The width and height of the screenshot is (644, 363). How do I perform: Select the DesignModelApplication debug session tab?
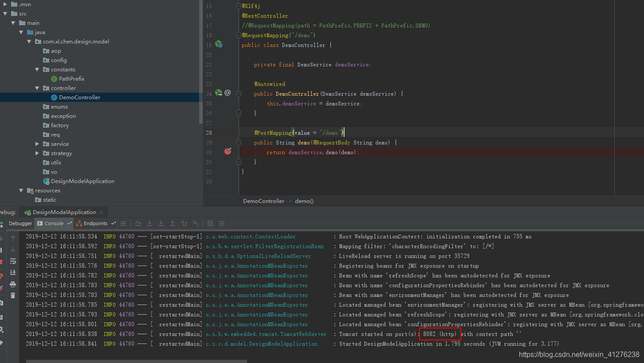(x=64, y=212)
